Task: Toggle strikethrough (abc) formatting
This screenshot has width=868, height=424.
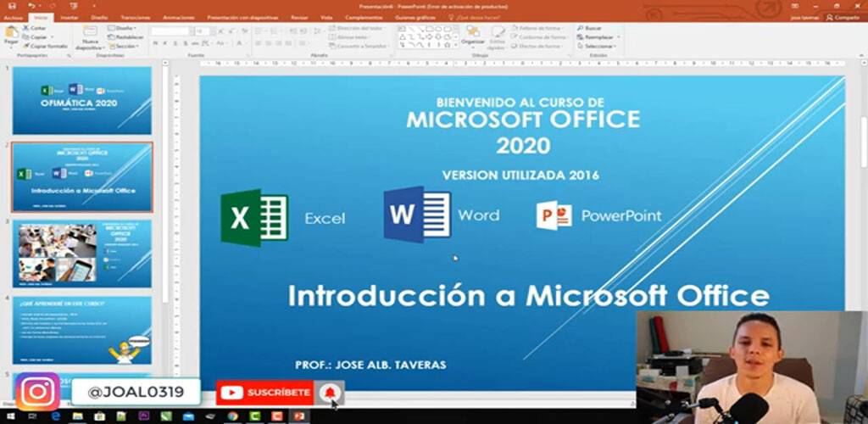Action: click(195, 43)
